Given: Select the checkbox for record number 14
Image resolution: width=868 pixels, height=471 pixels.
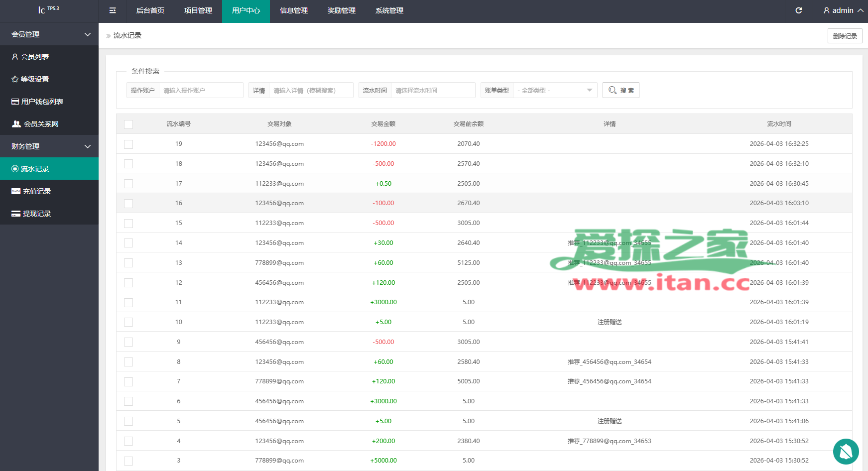Looking at the screenshot, I should click(x=128, y=243).
